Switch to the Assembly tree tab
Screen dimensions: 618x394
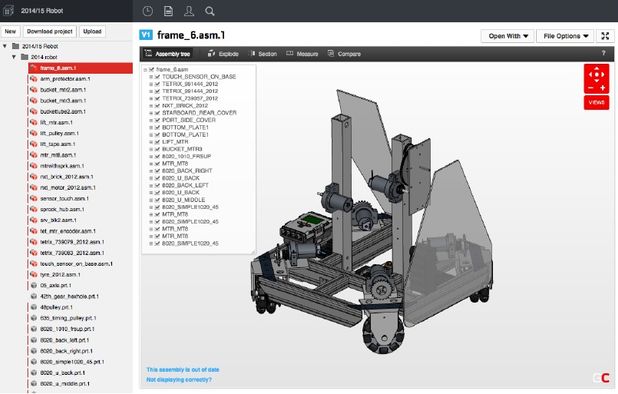pos(168,54)
